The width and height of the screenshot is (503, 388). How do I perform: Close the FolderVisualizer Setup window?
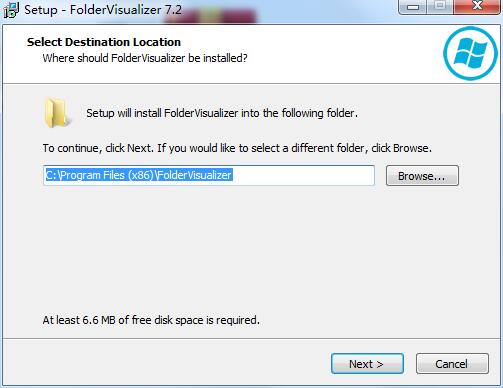pyautogui.click(x=477, y=7)
